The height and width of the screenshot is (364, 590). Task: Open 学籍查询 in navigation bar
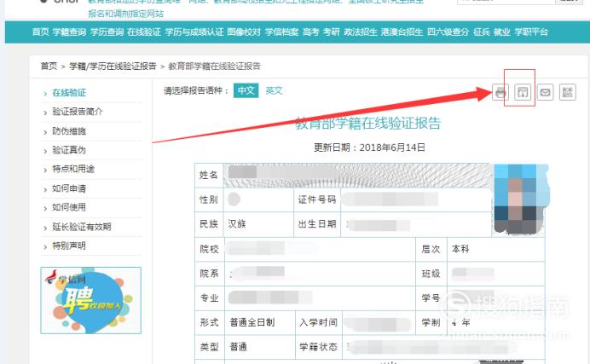click(x=69, y=32)
